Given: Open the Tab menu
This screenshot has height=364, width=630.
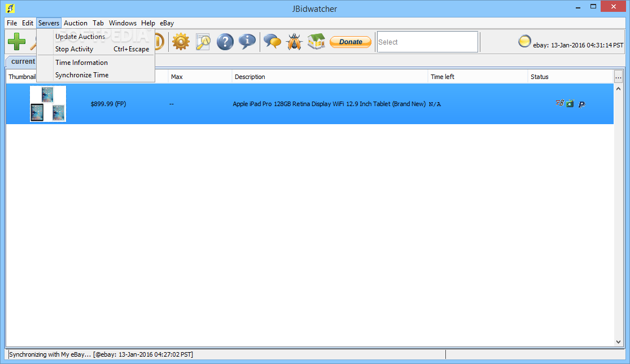Looking at the screenshot, I should coord(98,23).
